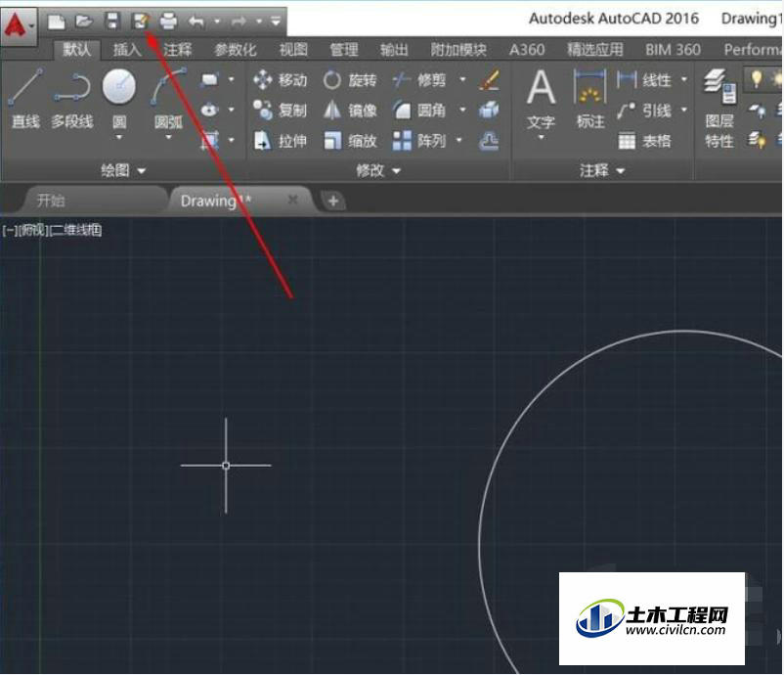Activate the 拉伸 stretch tool
Viewport: 784px width, 675px height.
click(280, 141)
